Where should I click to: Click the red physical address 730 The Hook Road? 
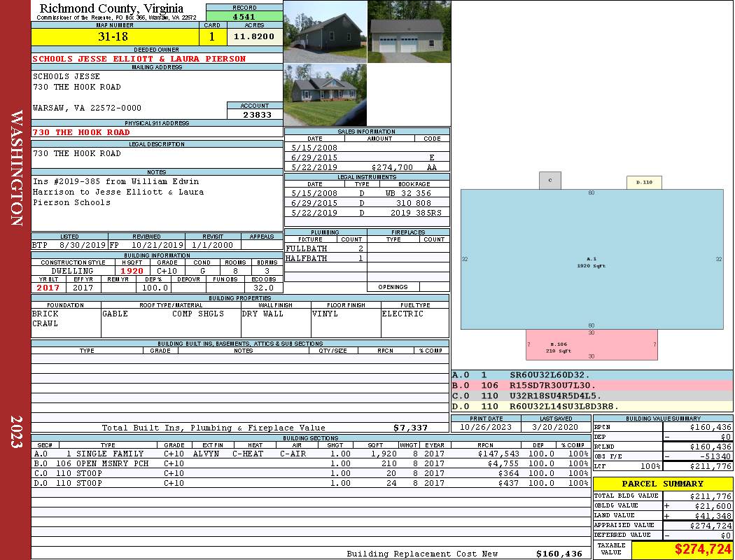81,132
